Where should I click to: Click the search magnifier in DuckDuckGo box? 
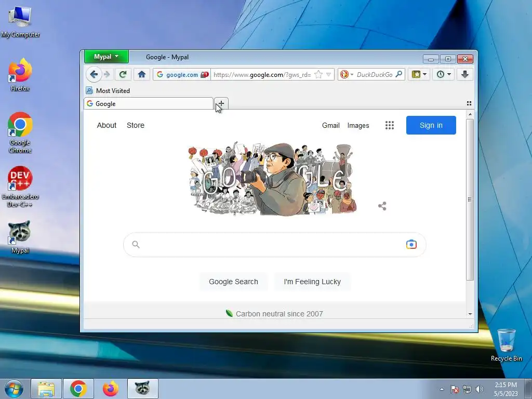click(399, 74)
